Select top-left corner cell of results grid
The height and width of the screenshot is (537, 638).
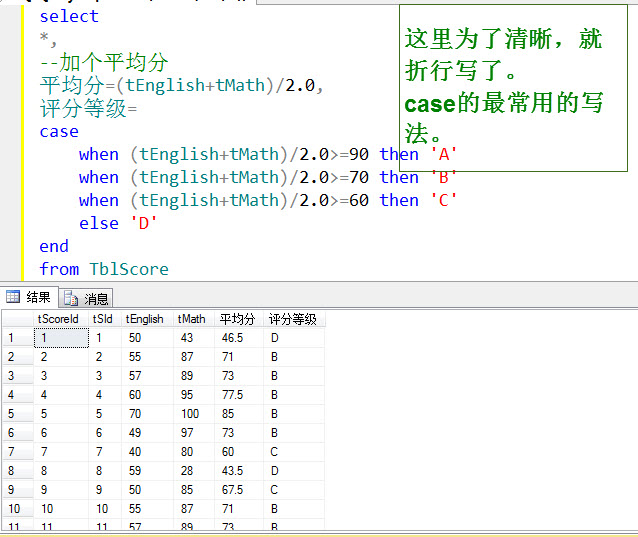[16, 319]
